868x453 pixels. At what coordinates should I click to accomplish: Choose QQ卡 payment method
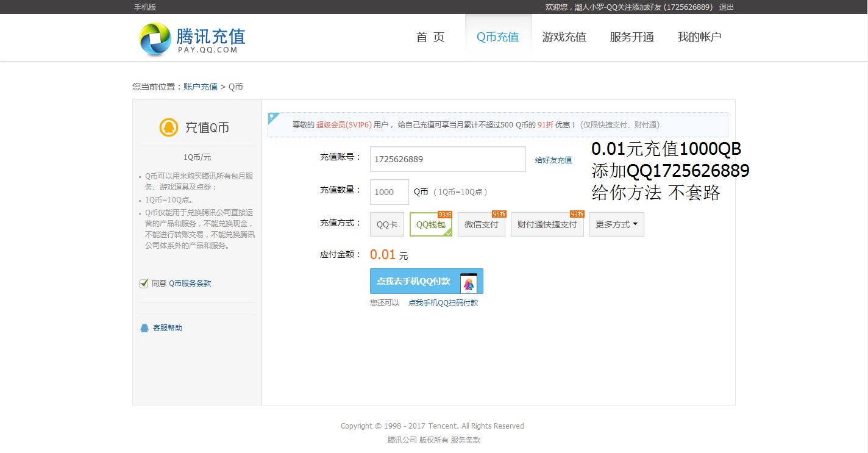tap(387, 224)
